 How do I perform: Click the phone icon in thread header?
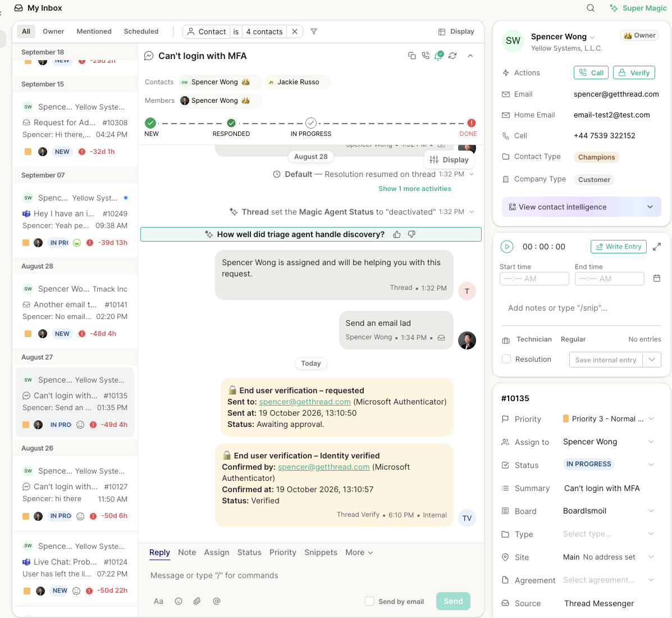click(x=426, y=56)
